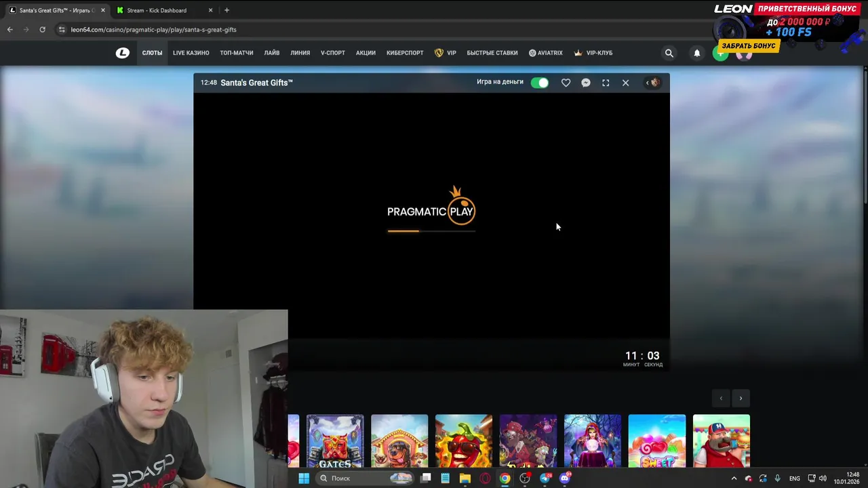View site information icon in address bar
The width and height of the screenshot is (868, 488).
pos(62,30)
